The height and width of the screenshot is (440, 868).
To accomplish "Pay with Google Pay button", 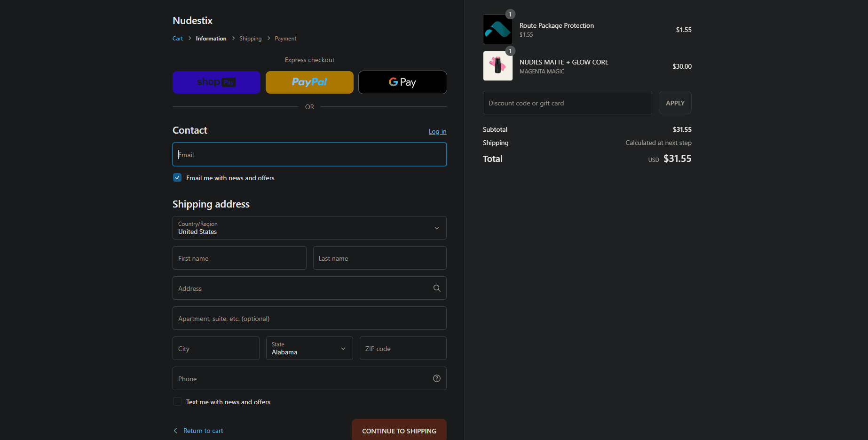I will pyautogui.click(x=402, y=82).
